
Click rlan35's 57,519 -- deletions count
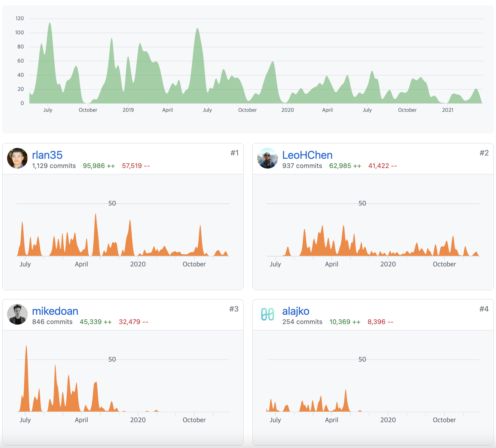pyautogui.click(x=136, y=166)
